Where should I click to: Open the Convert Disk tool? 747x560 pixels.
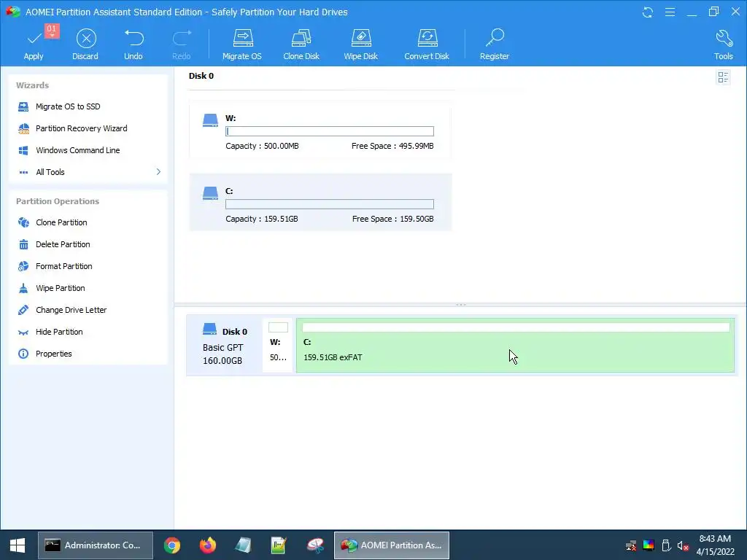(427, 44)
